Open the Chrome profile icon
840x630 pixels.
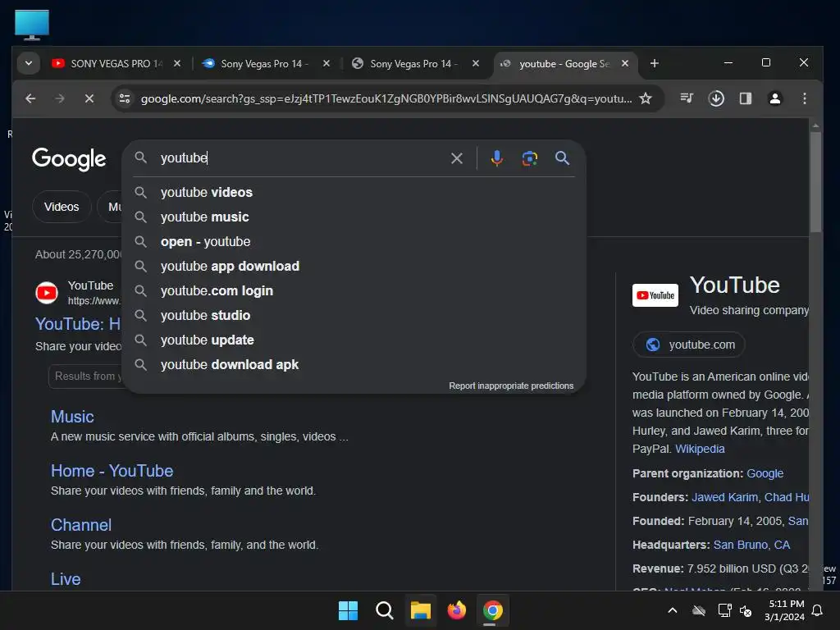pos(774,98)
